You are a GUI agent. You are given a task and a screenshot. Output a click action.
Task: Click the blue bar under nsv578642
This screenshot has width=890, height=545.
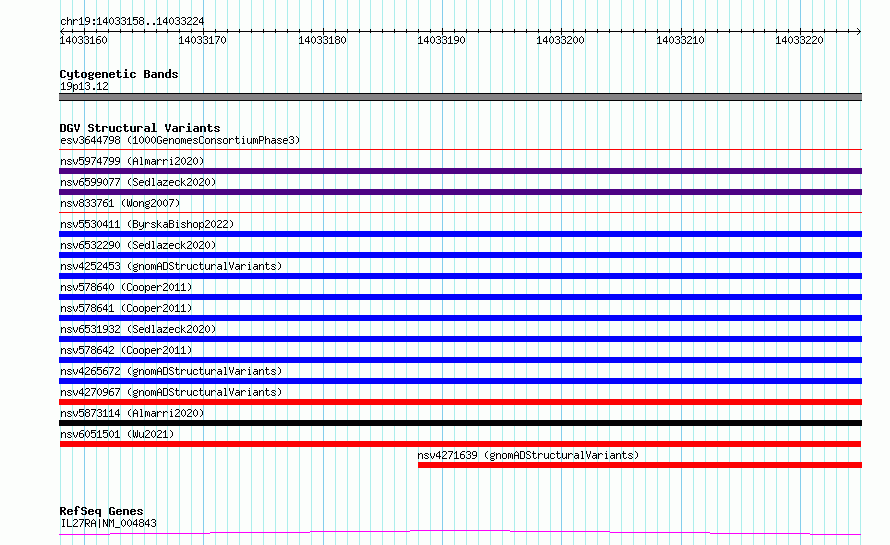click(460, 360)
